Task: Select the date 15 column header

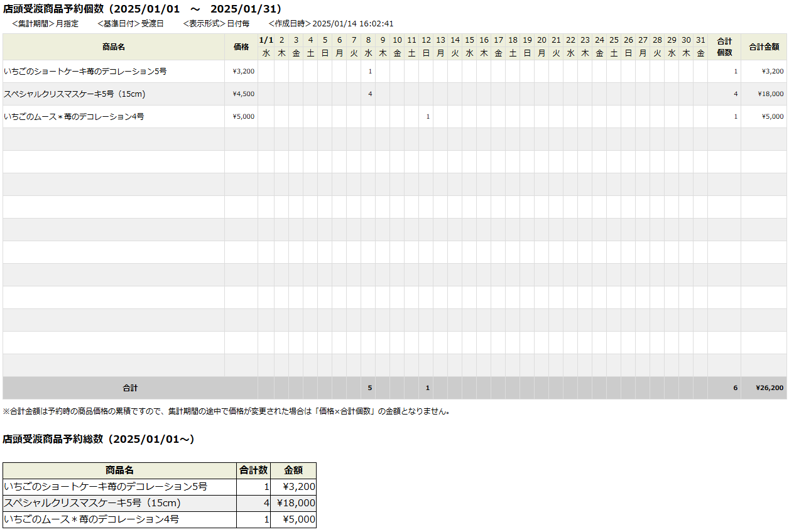Action: click(x=469, y=41)
